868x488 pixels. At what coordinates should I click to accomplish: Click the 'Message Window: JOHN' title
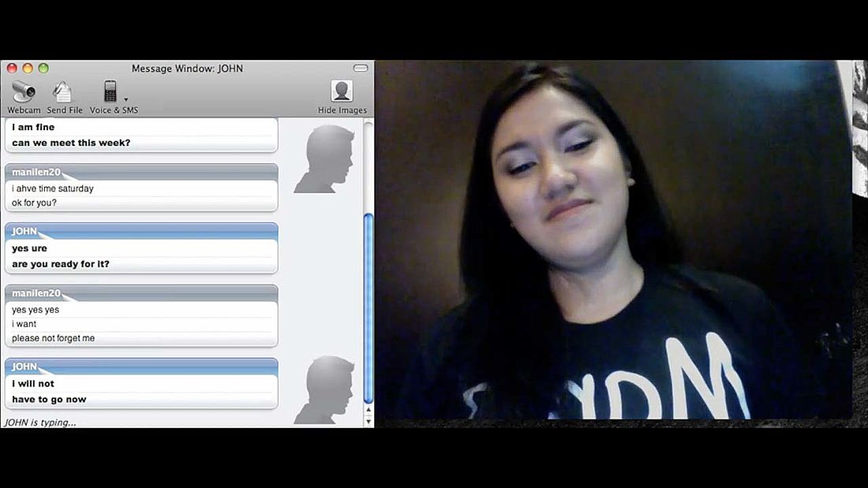coord(187,69)
